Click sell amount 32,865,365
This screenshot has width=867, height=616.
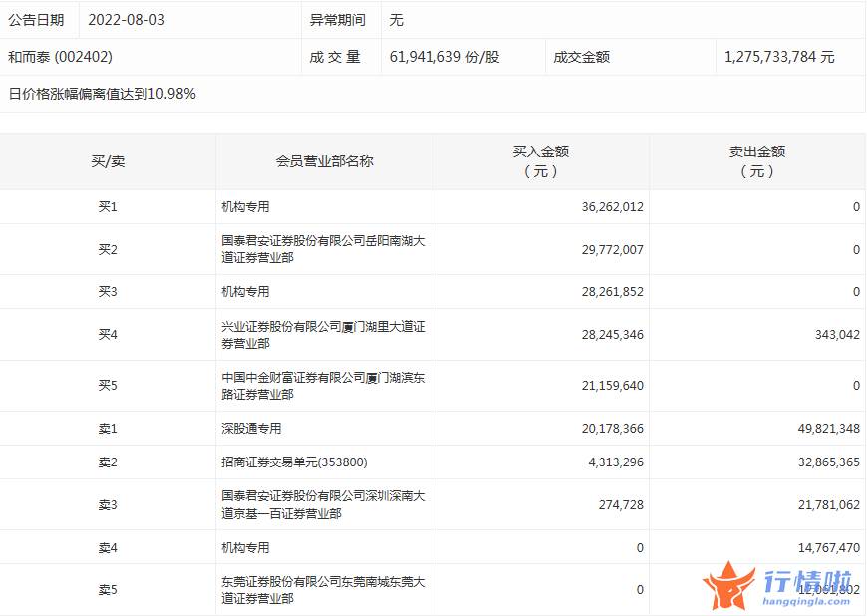point(829,462)
